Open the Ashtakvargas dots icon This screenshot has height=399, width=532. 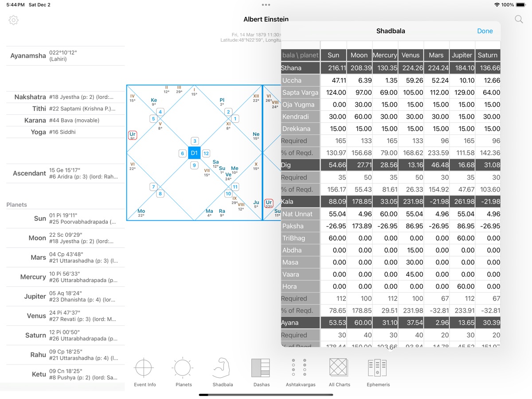[x=300, y=368]
